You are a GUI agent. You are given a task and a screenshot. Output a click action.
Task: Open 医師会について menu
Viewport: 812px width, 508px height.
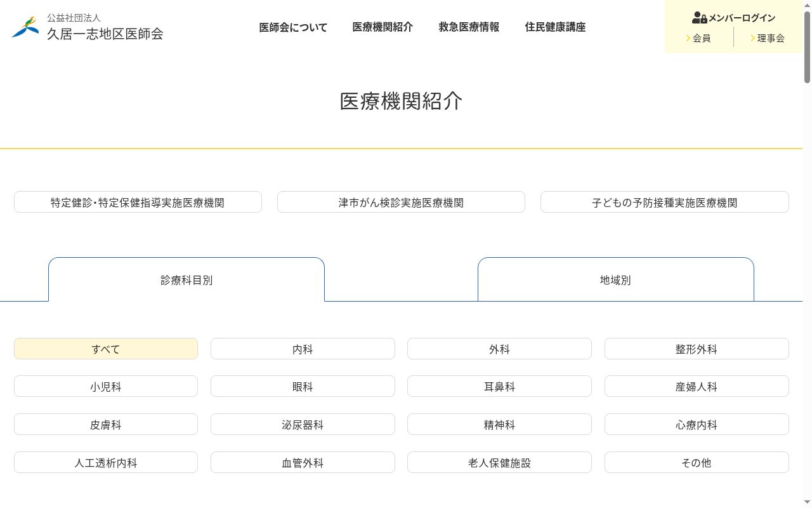(293, 27)
